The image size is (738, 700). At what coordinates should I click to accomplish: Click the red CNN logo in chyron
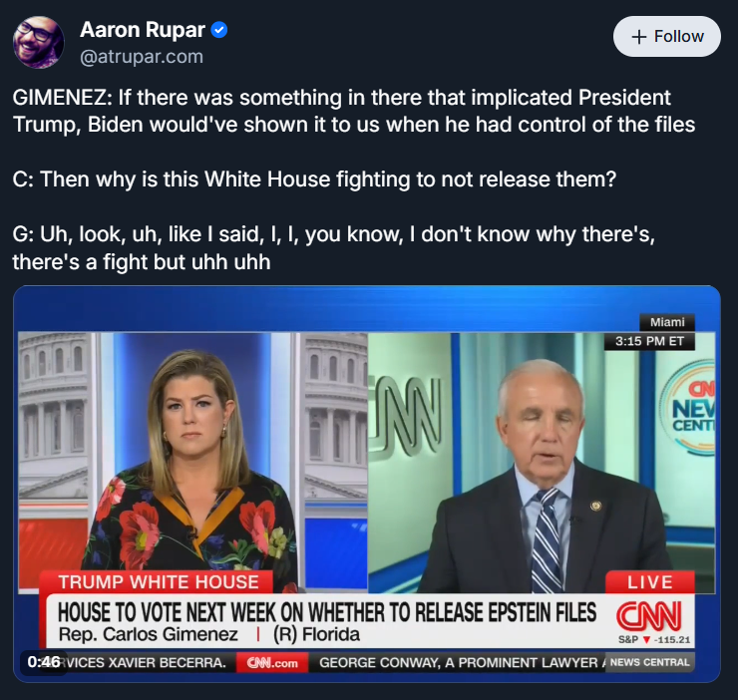click(649, 616)
